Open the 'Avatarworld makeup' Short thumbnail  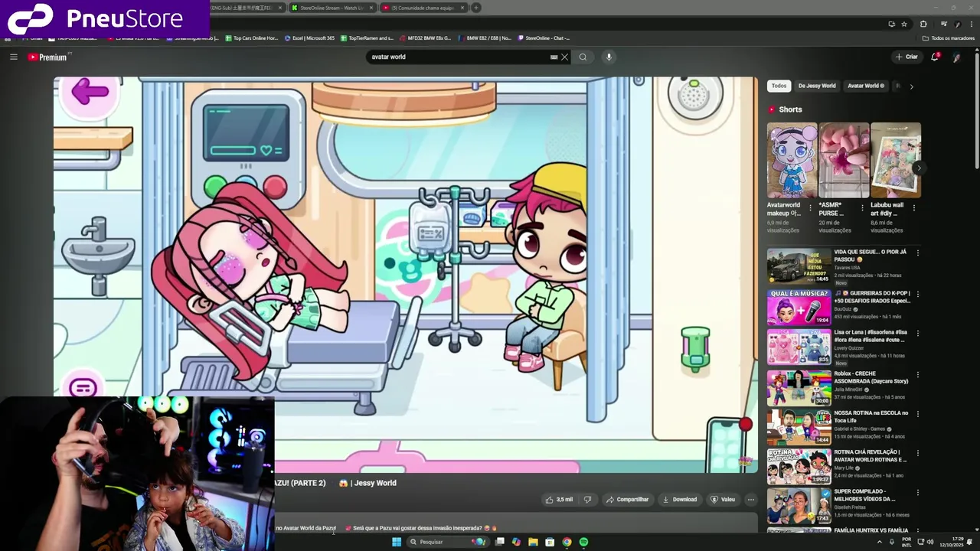click(x=792, y=161)
